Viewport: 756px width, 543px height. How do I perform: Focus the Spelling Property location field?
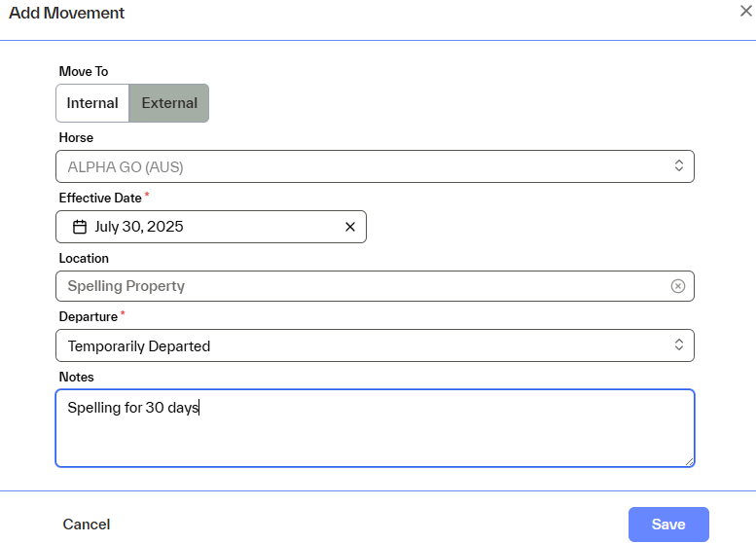click(x=360, y=286)
